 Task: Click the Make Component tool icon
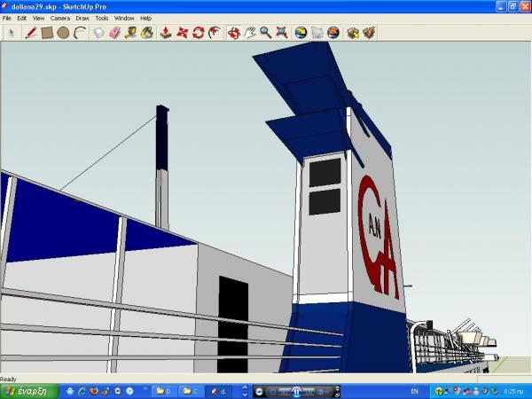pyautogui.click(x=98, y=33)
